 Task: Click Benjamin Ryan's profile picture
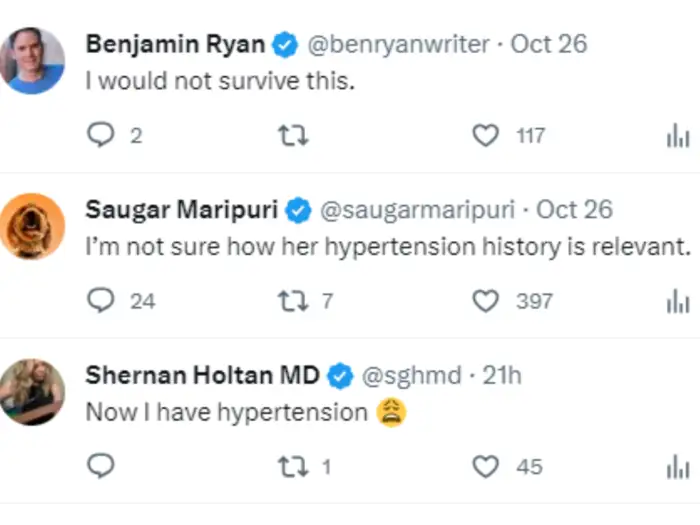[32, 60]
